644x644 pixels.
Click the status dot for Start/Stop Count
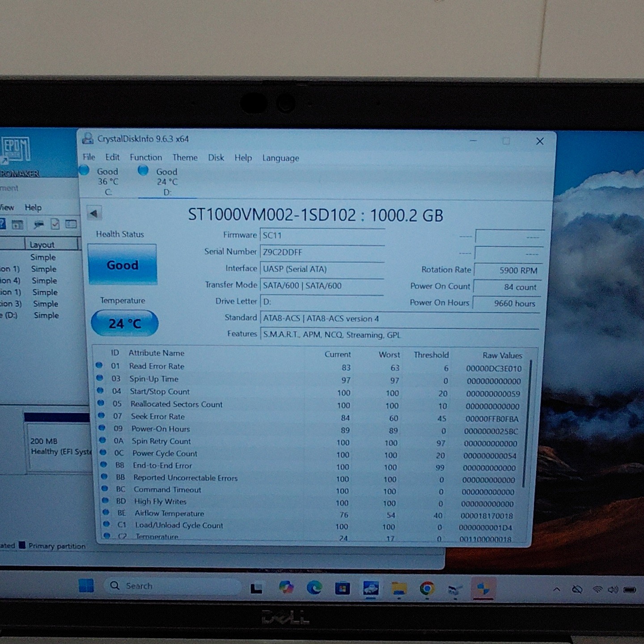(100, 390)
